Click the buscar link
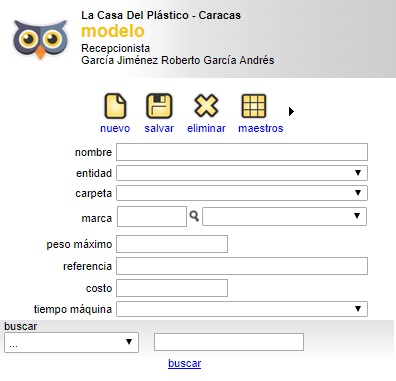Screen dimensions: 396x381 point(184,363)
